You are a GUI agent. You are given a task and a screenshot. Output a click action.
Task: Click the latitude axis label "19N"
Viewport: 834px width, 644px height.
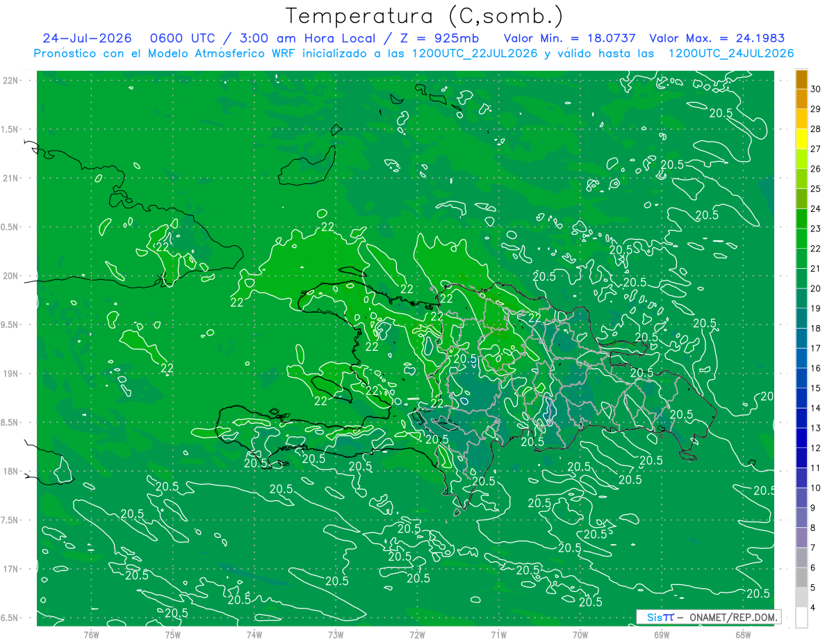11,374
